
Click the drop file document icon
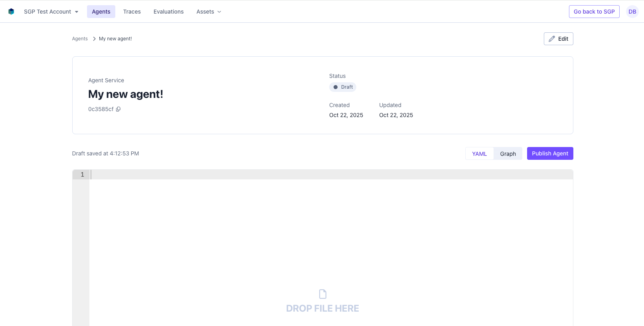323,294
